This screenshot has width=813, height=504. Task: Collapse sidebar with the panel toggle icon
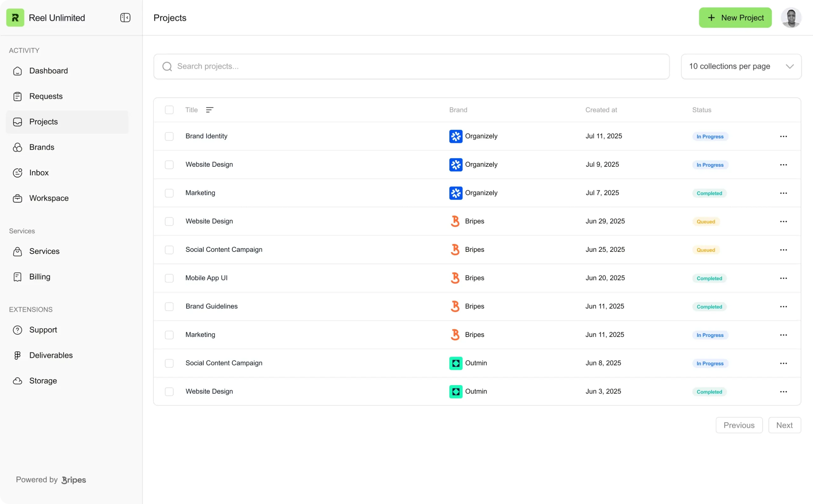point(125,18)
